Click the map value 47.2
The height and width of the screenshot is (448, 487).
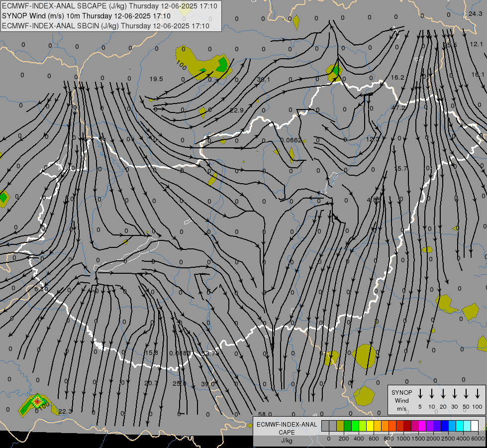click(398, 108)
